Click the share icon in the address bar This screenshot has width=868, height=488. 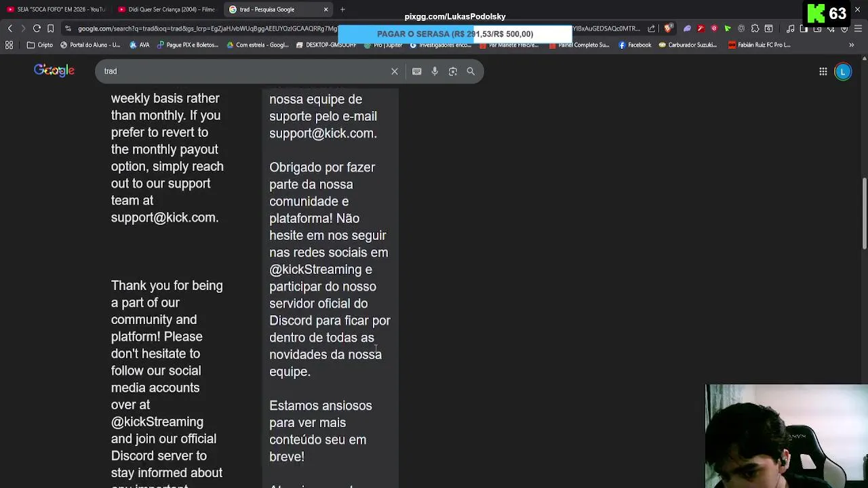(652, 28)
